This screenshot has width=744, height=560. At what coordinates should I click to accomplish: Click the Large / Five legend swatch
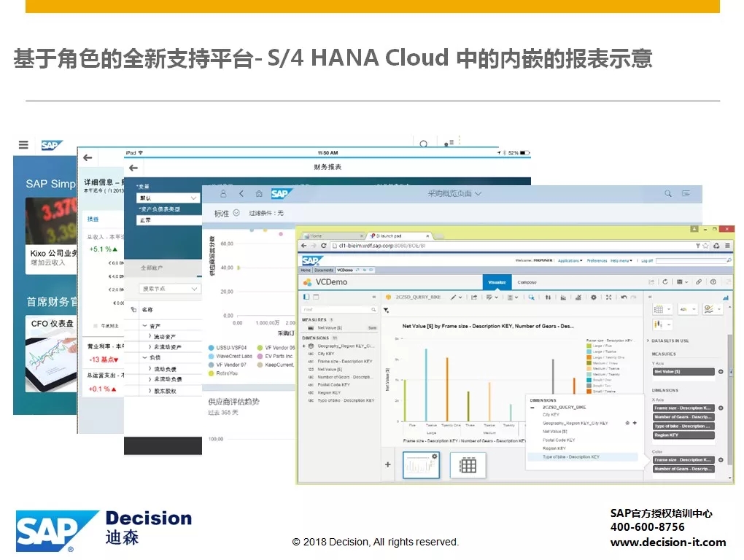(589, 346)
